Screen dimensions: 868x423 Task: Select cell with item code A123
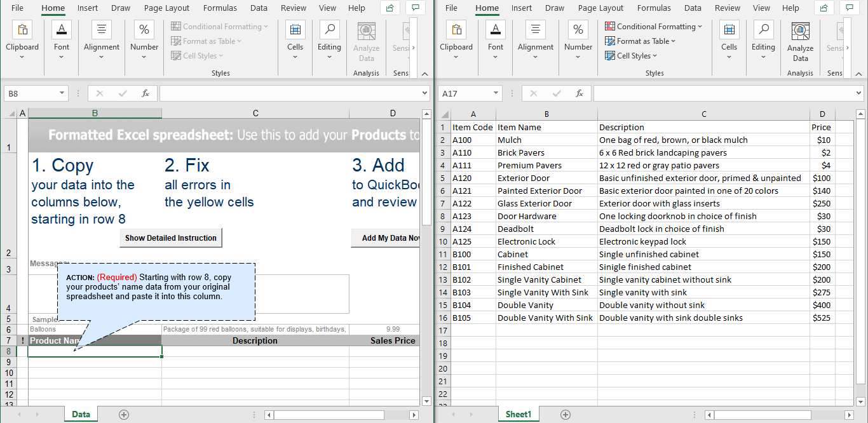click(473, 216)
